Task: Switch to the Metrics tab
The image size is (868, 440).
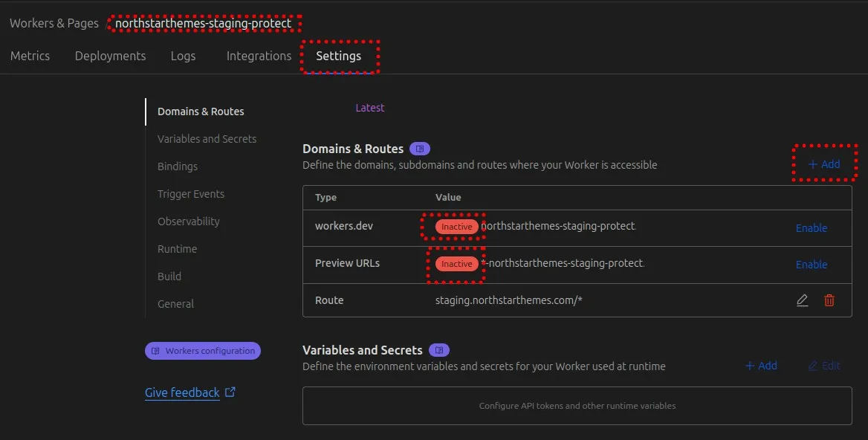Action: click(x=30, y=56)
